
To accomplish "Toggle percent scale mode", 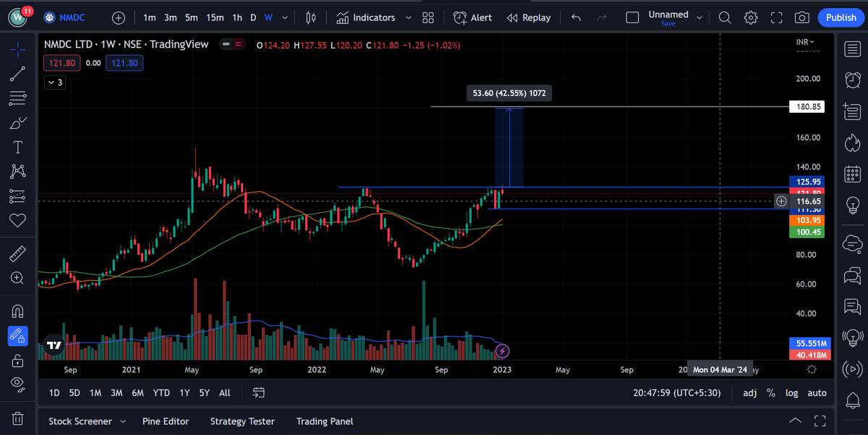I will pyautogui.click(x=771, y=392).
